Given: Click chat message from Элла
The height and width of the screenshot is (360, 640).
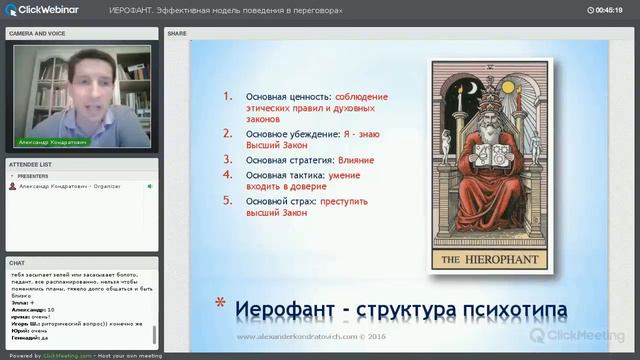Looking at the screenshot, I should click(23, 303).
